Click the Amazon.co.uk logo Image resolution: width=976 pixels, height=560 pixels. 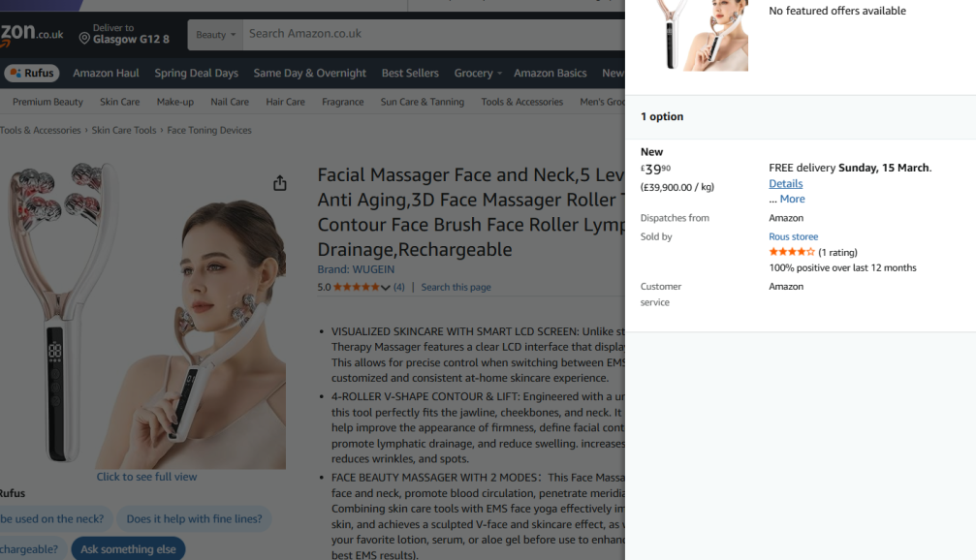[31, 35]
